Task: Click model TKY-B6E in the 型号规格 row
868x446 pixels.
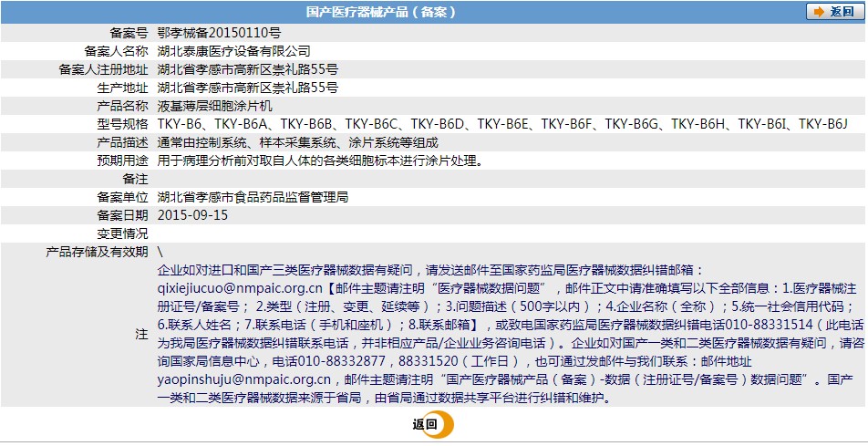Action: coord(502,124)
